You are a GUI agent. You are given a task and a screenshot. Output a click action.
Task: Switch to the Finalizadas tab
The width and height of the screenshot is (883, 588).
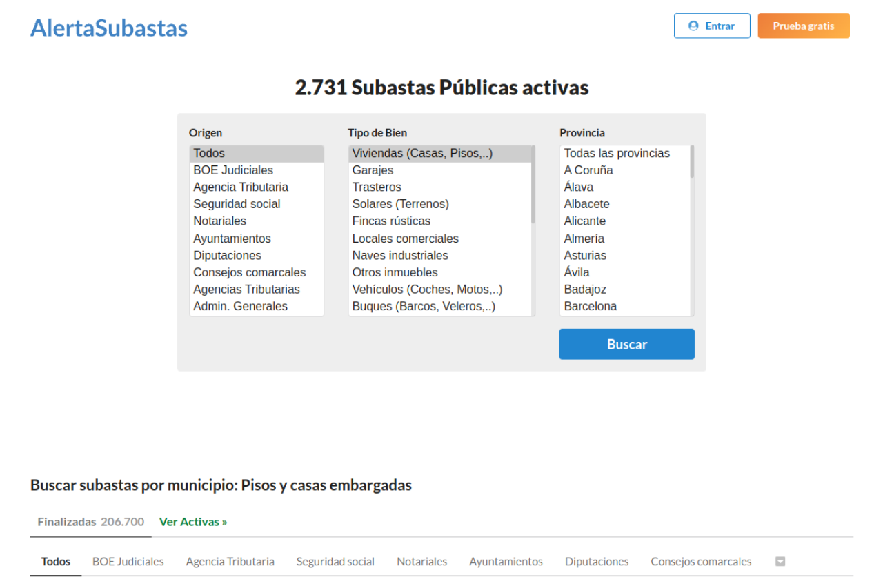coord(90,522)
